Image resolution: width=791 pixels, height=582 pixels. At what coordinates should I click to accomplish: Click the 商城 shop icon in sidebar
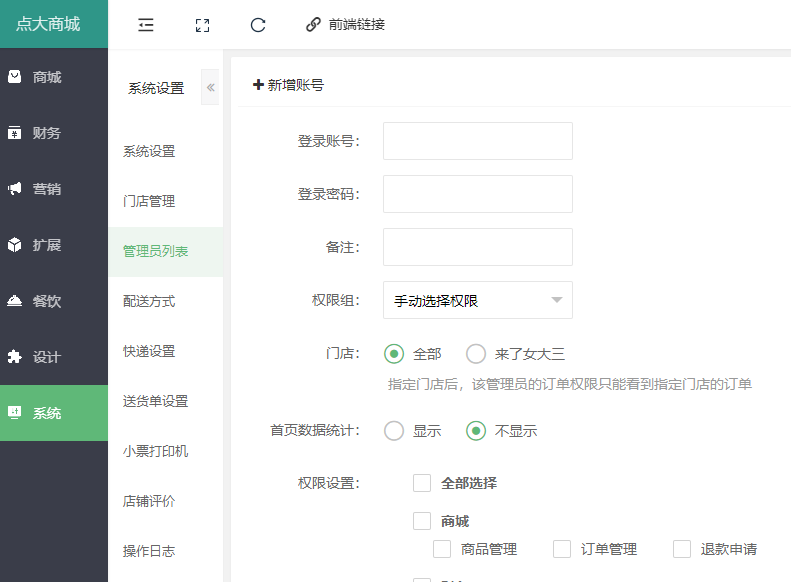click(15, 77)
